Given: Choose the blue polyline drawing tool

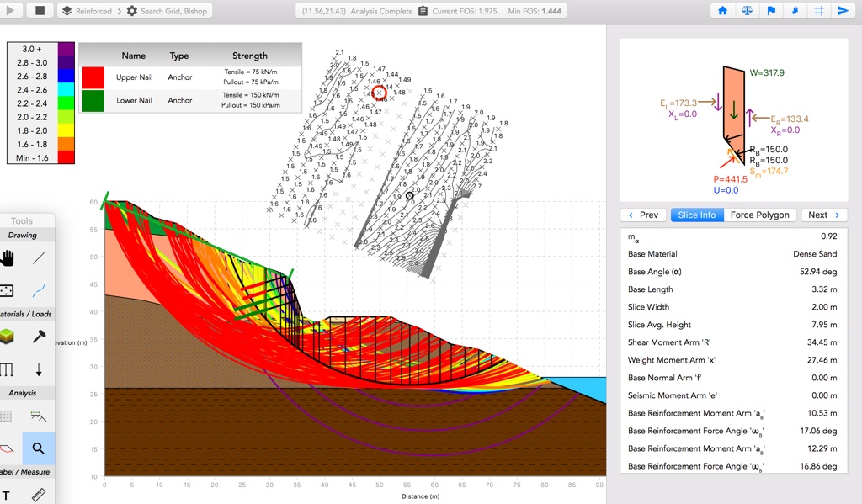Looking at the screenshot, I should pos(39,290).
